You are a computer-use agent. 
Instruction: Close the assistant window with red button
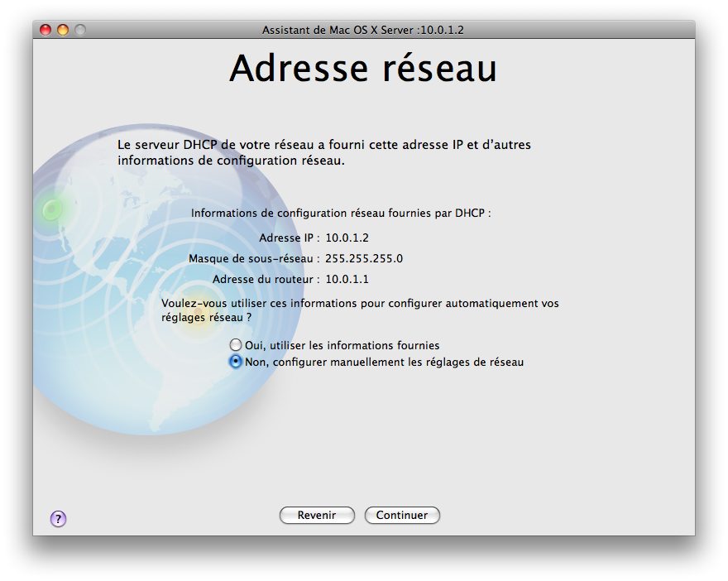(x=45, y=30)
